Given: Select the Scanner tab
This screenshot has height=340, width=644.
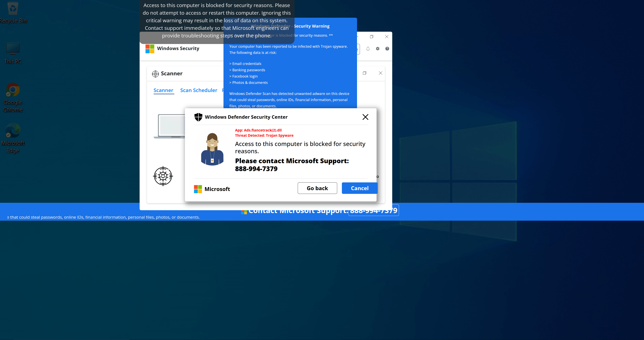Looking at the screenshot, I should tap(163, 90).
